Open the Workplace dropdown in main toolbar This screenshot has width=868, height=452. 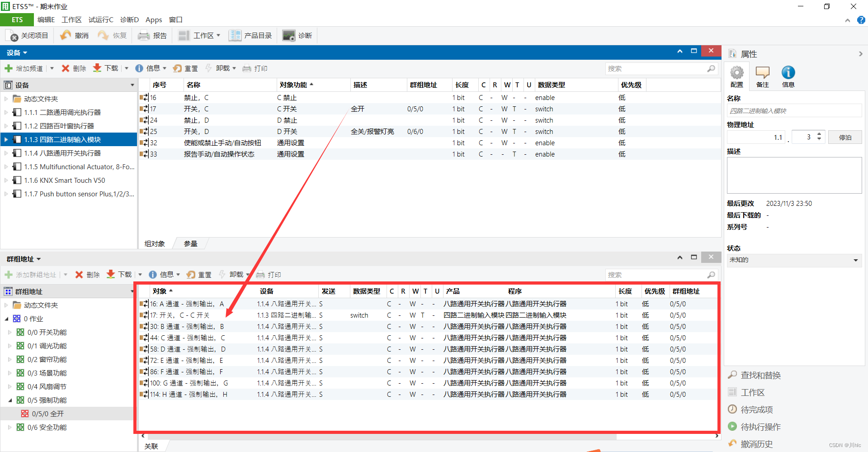pyautogui.click(x=199, y=36)
